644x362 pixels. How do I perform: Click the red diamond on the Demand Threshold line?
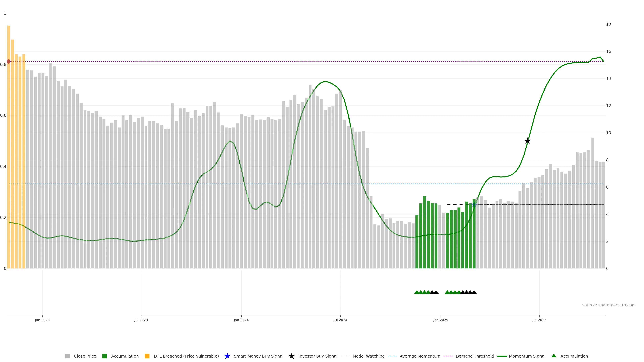9,61
